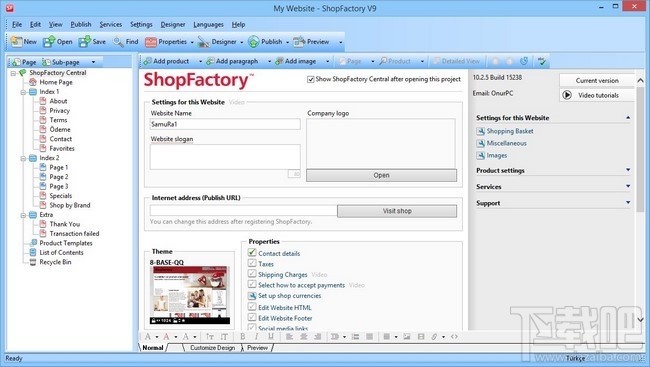Click the refresh icon in content toolbar
650x367 pixels.
pos(524,61)
